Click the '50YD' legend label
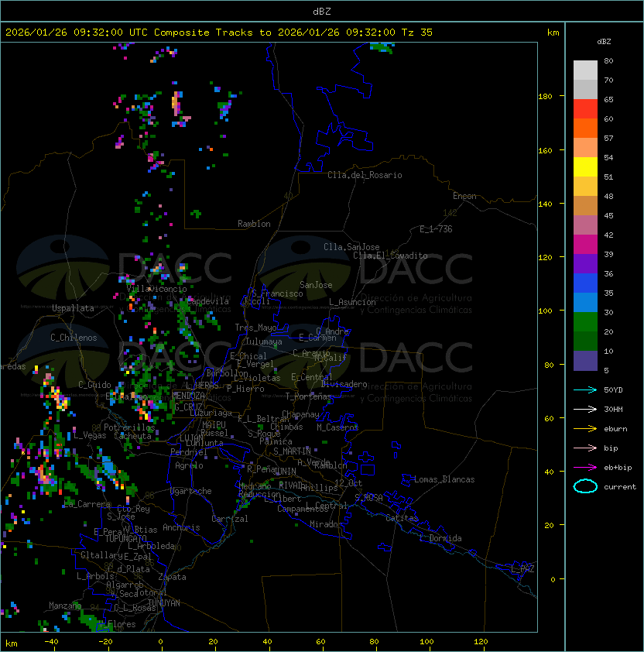Screen dimensions: 644x652 click(x=613, y=390)
